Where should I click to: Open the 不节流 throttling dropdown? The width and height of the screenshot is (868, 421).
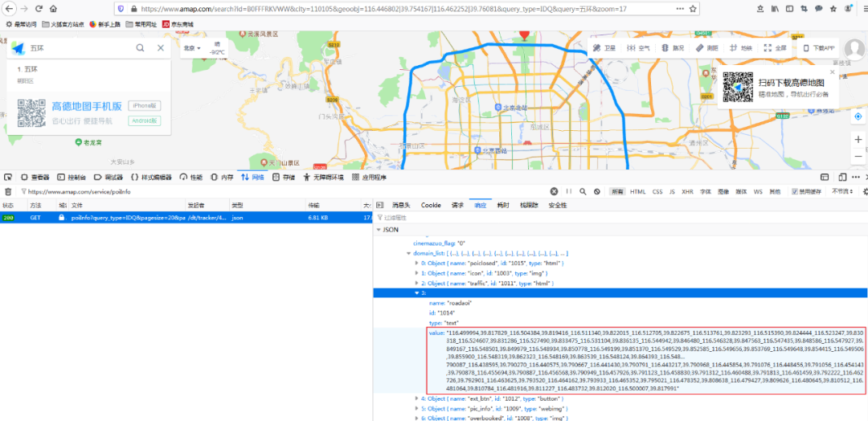(841, 192)
